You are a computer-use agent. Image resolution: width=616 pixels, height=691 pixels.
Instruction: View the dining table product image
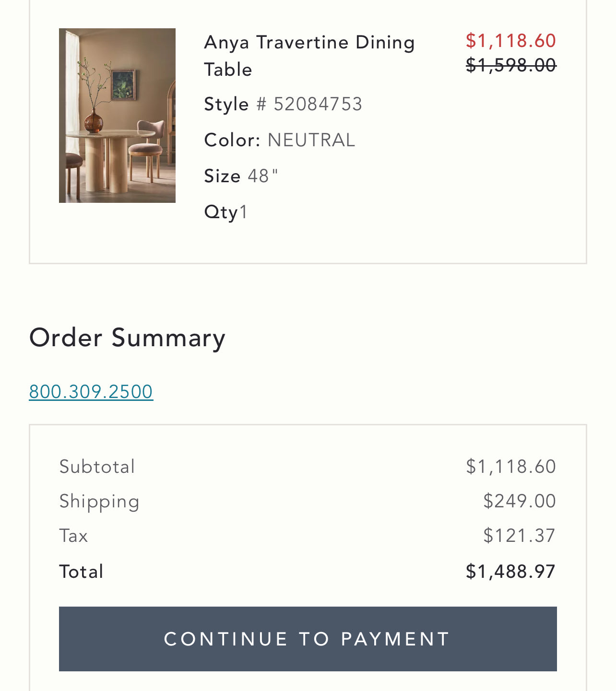(x=117, y=115)
